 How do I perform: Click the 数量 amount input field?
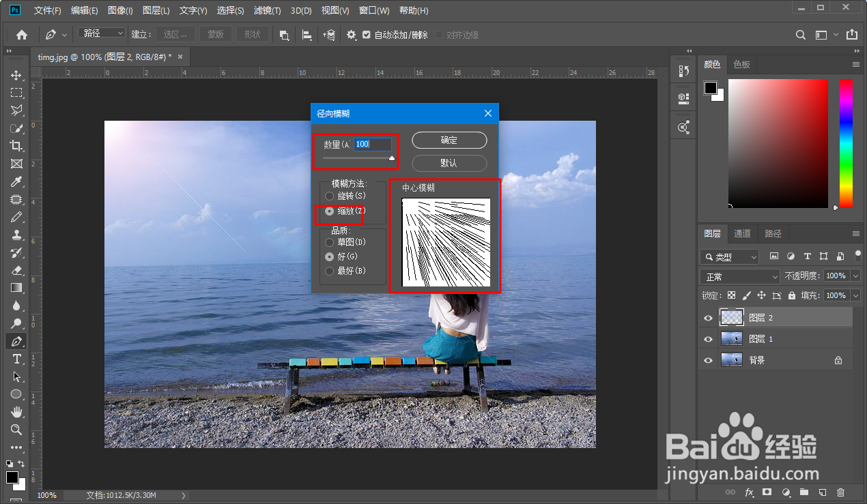click(x=373, y=145)
